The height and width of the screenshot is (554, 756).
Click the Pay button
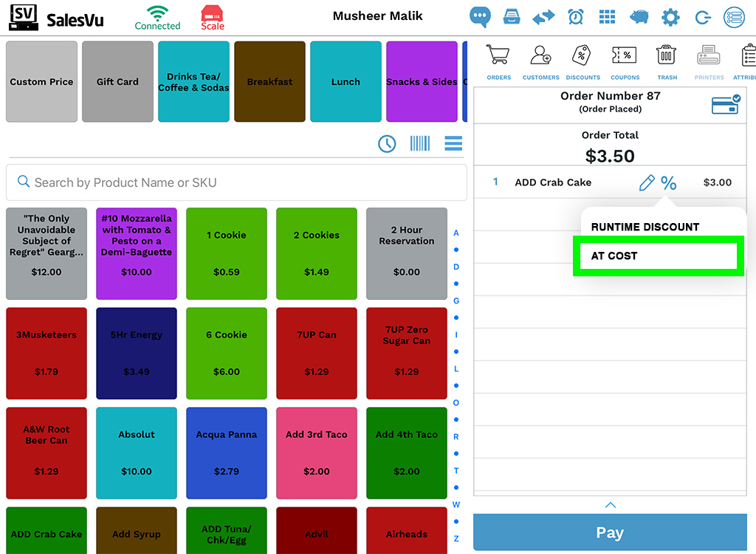click(610, 533)
